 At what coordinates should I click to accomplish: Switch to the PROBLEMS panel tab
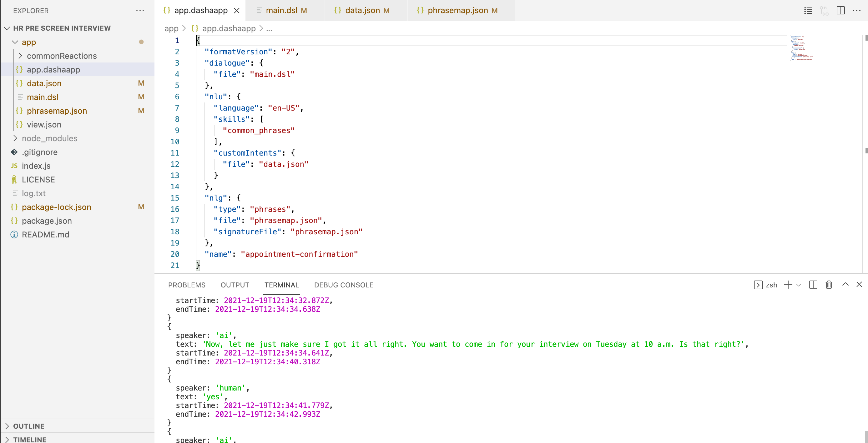click(187, 285)
